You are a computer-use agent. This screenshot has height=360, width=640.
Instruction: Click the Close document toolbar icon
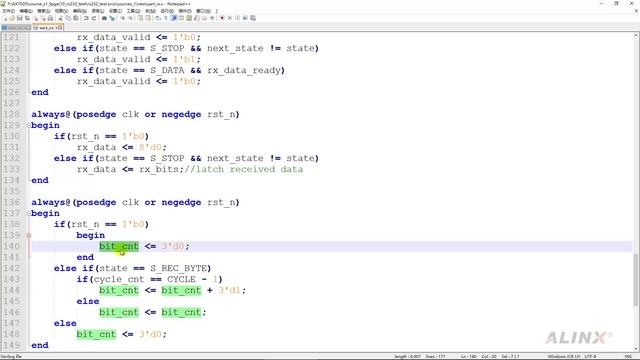point(35,18)
